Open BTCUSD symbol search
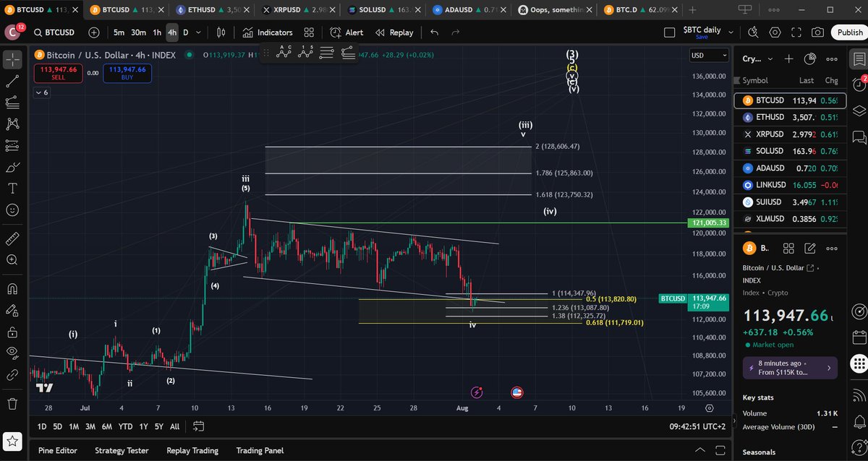Image resolution: width=868 pixels, height=461 pixels. pyautogui.click(x=56, y=33)
